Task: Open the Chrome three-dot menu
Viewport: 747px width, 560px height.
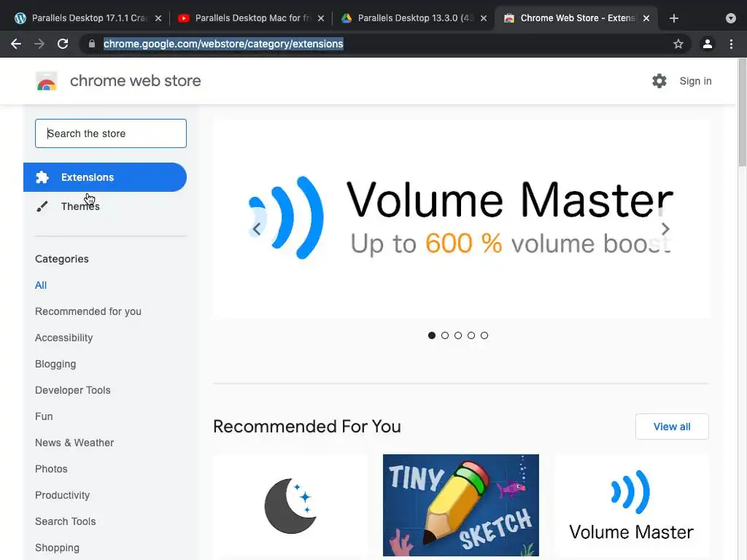Action: point(731,44)
